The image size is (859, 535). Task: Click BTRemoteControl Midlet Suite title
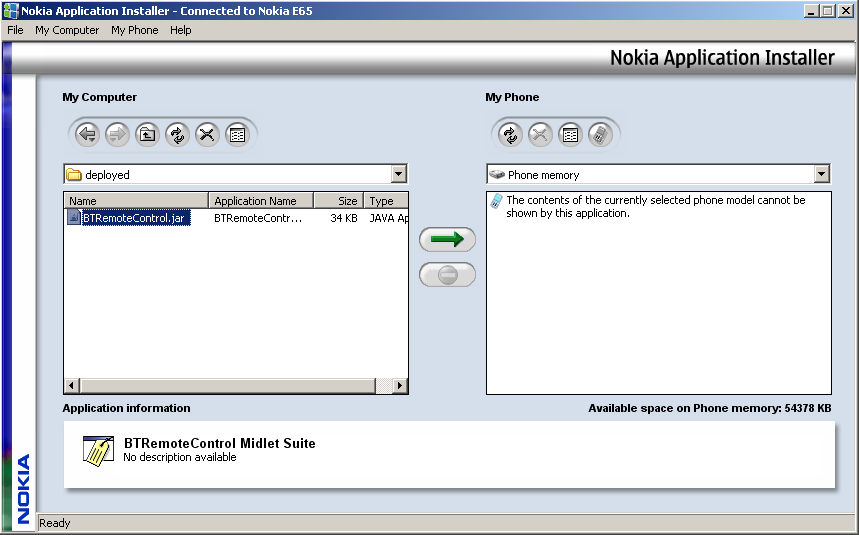pos(220,443)
